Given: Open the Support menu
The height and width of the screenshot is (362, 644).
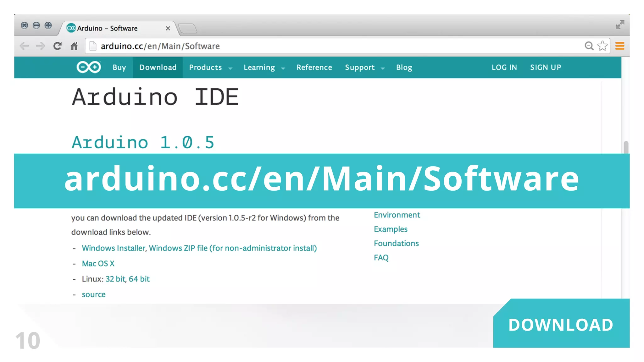Looking at the screenshot, I should [x=360, y=67].
